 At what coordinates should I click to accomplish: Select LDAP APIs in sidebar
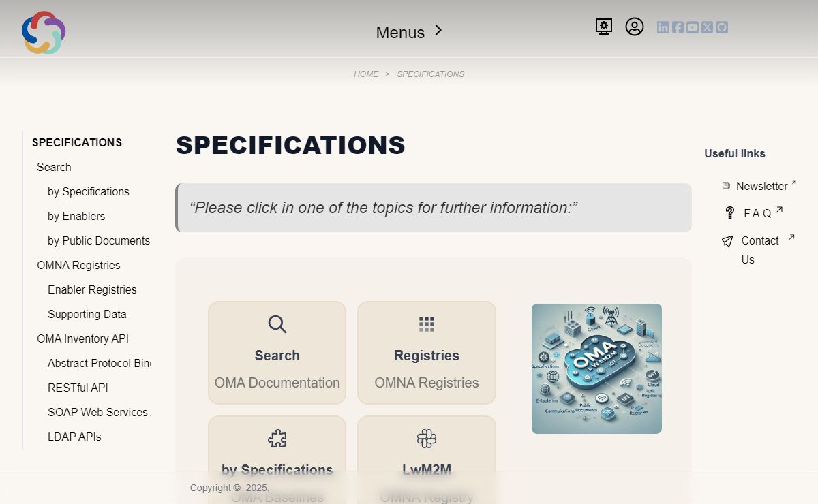click(x=74, y=437)
